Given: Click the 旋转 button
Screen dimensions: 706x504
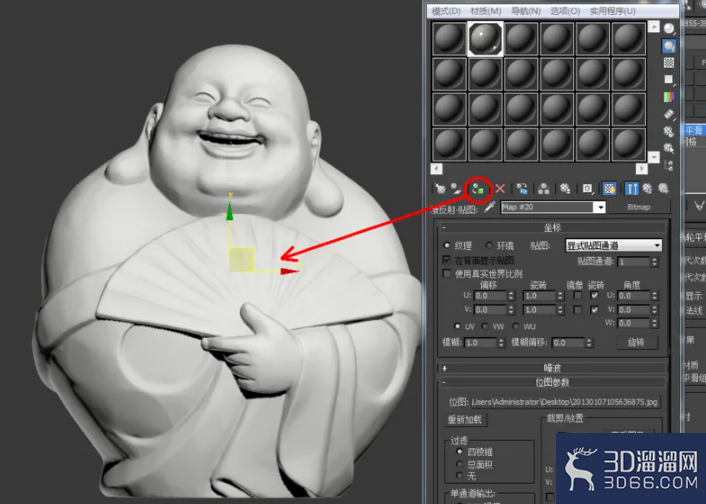Looking at the screenshot, I should (x=636, y=342).
